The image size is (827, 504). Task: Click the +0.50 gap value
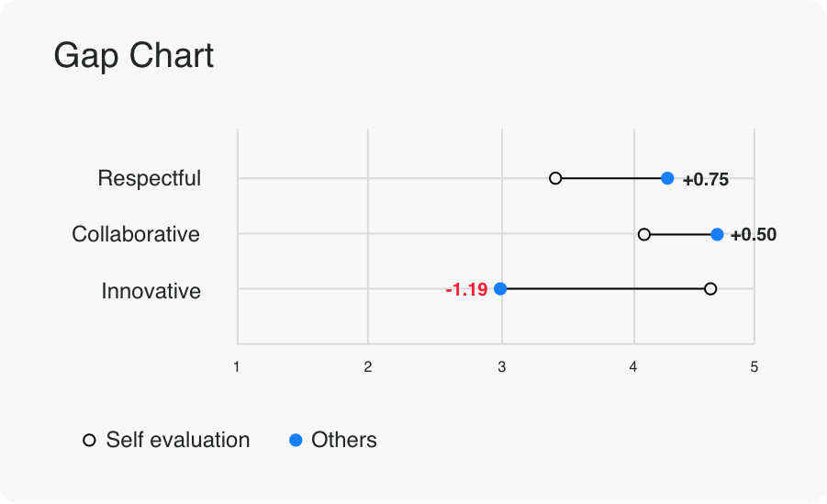pos(754,235)
